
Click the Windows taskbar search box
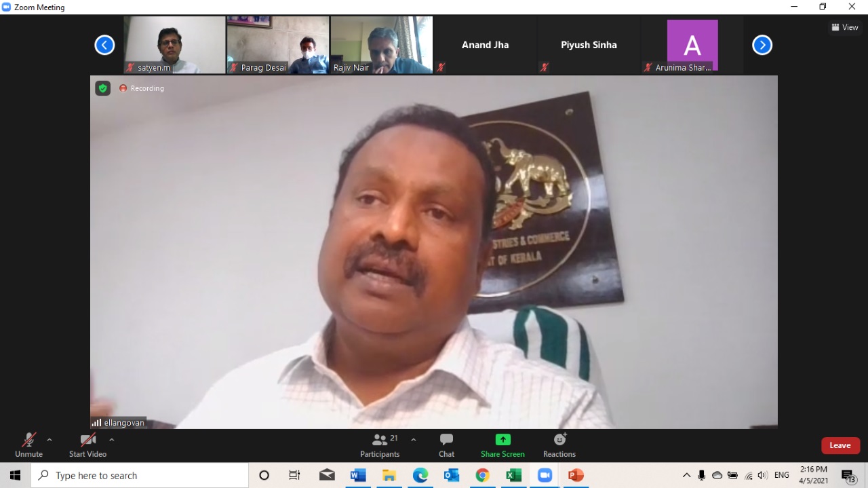(x=140, y=475)
